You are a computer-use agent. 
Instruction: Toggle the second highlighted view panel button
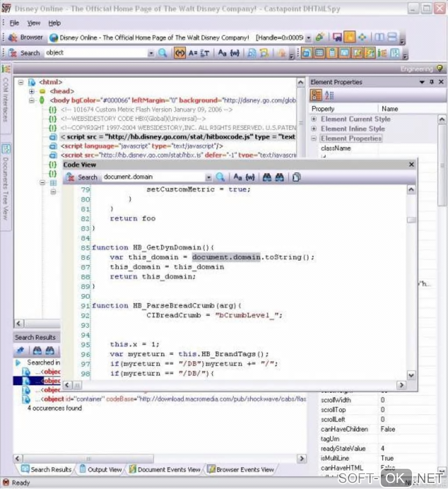click(x=319, y=53)
